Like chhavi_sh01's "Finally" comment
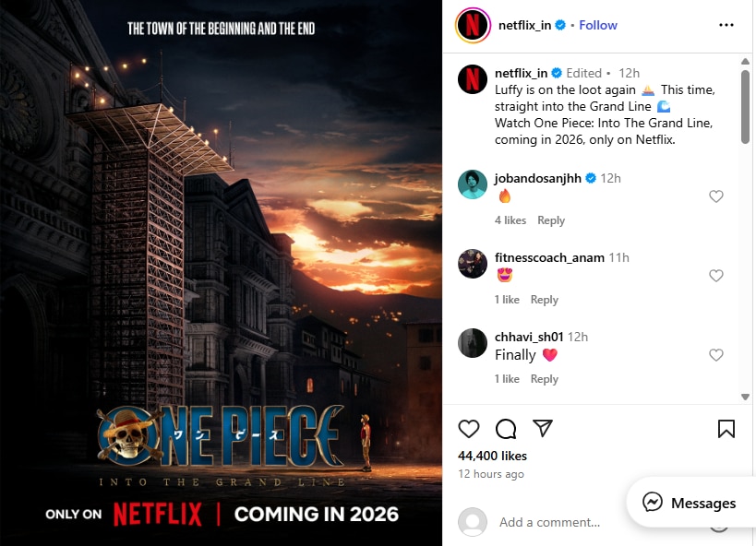Screen dimensions: 756x546 (x=716, y=355)
